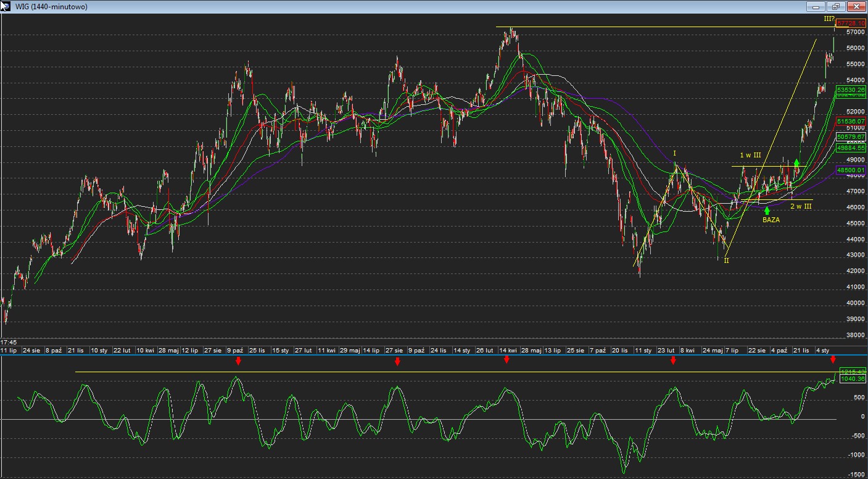Viewport: 868px width, 479px height.
Task: Click the red 51536.07 average value tag
Action: (x=851, y=121)
